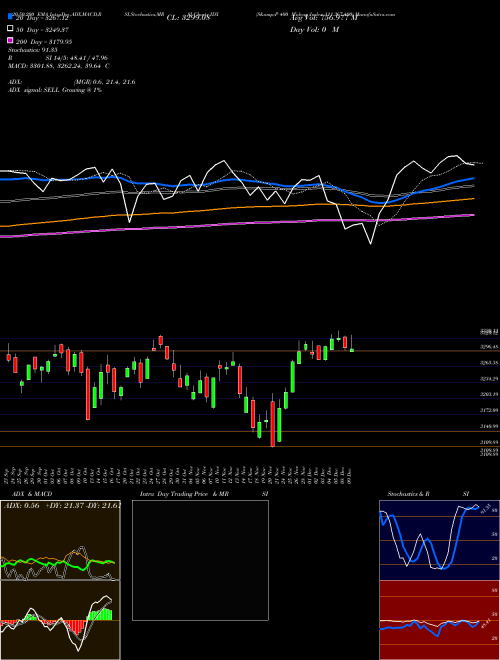Click the 3140.99 price axis label
Viewport: 500px width, 660px height.
point(489,426)
